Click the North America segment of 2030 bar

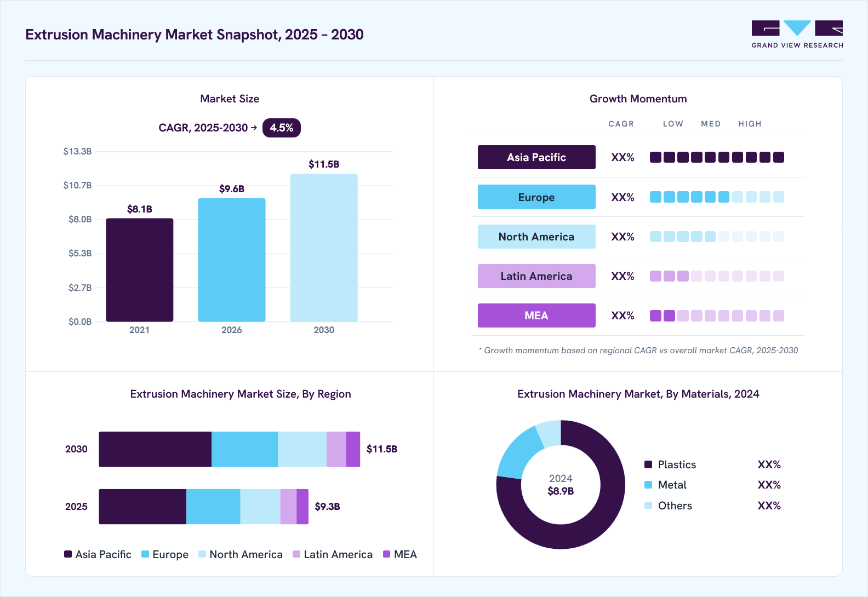(x=302, y=449)
